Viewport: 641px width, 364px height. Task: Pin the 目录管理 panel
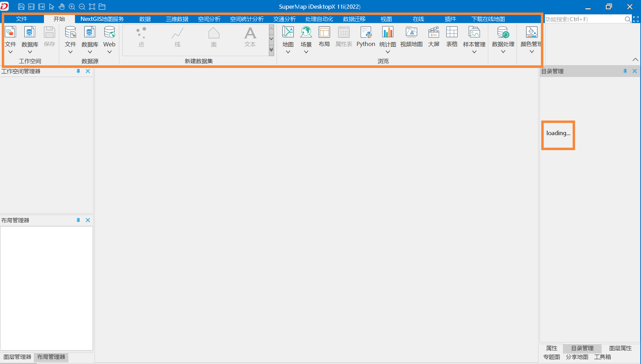[x=625, y=71]
